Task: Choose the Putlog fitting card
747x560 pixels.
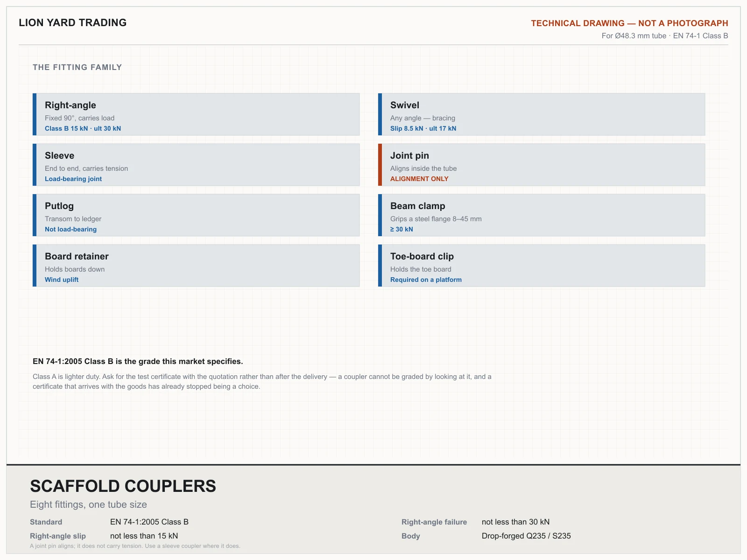Action: pos(196,215)
